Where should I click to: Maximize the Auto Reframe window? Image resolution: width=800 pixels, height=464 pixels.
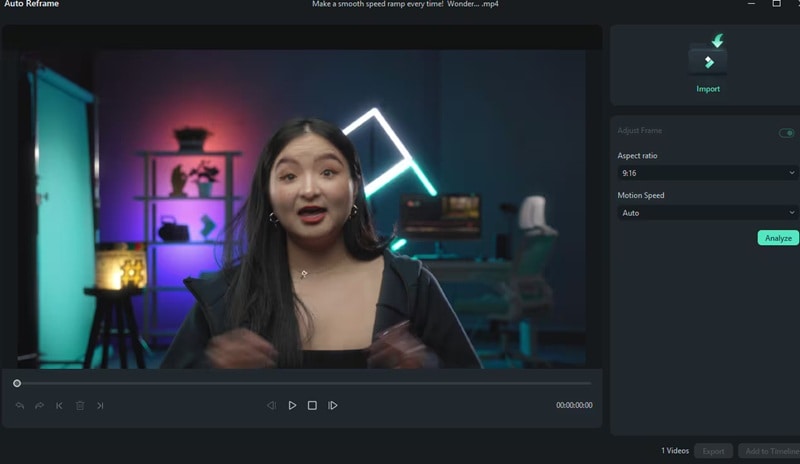pos(776,4)
